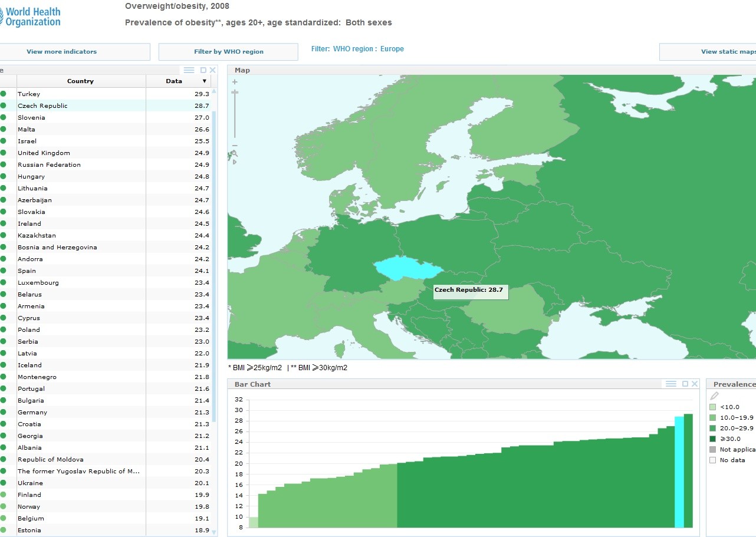Select the Spain row

(106, 271)
